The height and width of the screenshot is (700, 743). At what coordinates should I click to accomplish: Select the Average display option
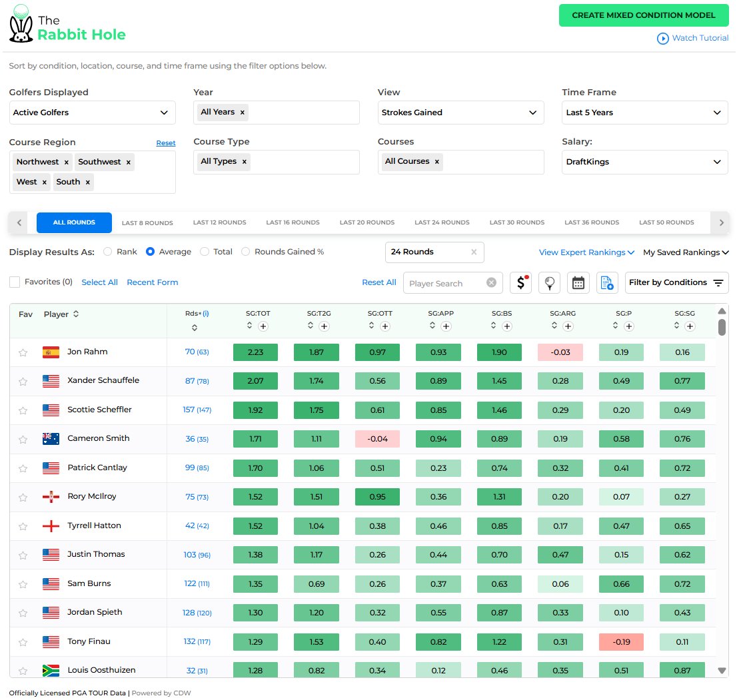tap(150, 252)
